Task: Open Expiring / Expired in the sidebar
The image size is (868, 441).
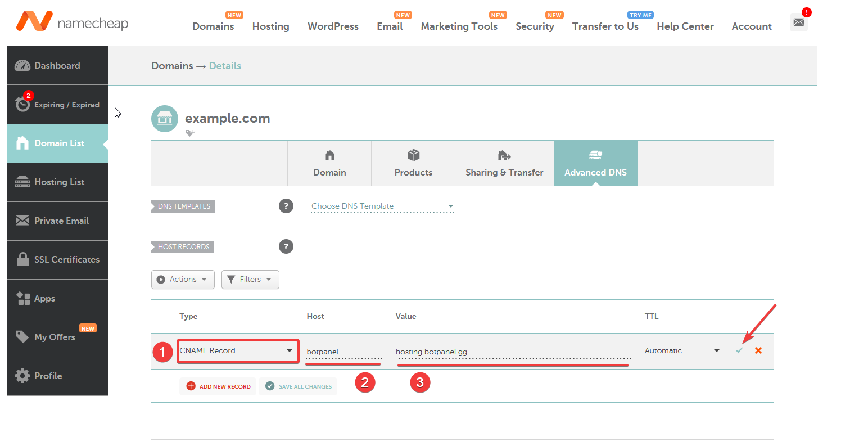Action: (58, 105)
